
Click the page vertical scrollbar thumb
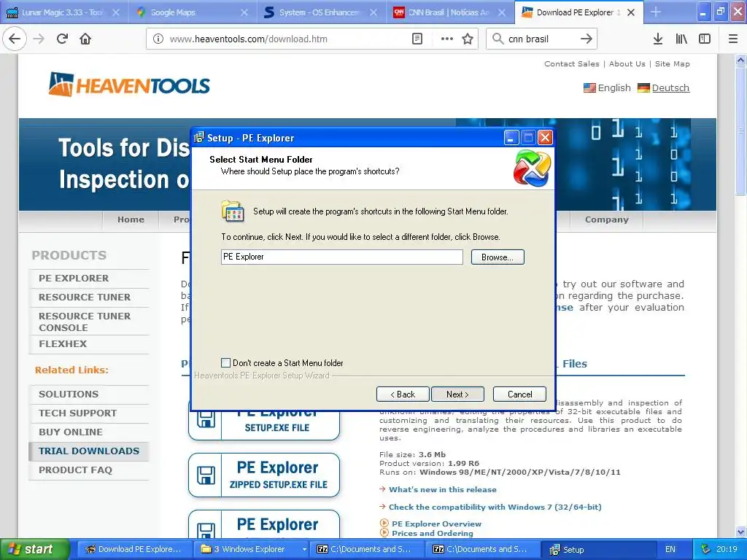(x=740, y=131)
